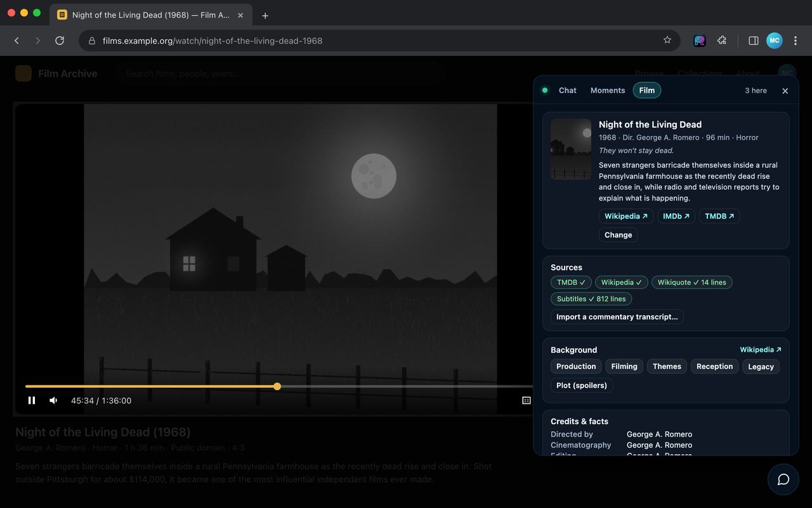The image size is (812, 508).
Task: Switch to the Chat tab
Action: (x=567, y=90)
